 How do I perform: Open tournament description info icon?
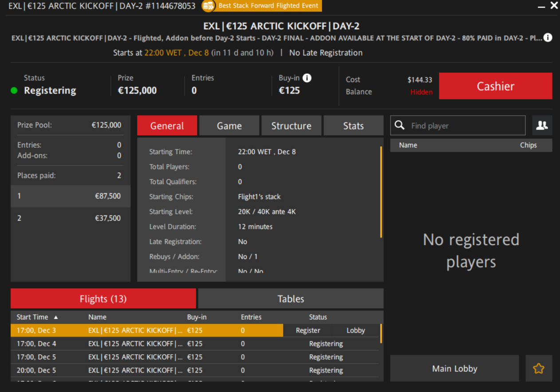[548, 38]
